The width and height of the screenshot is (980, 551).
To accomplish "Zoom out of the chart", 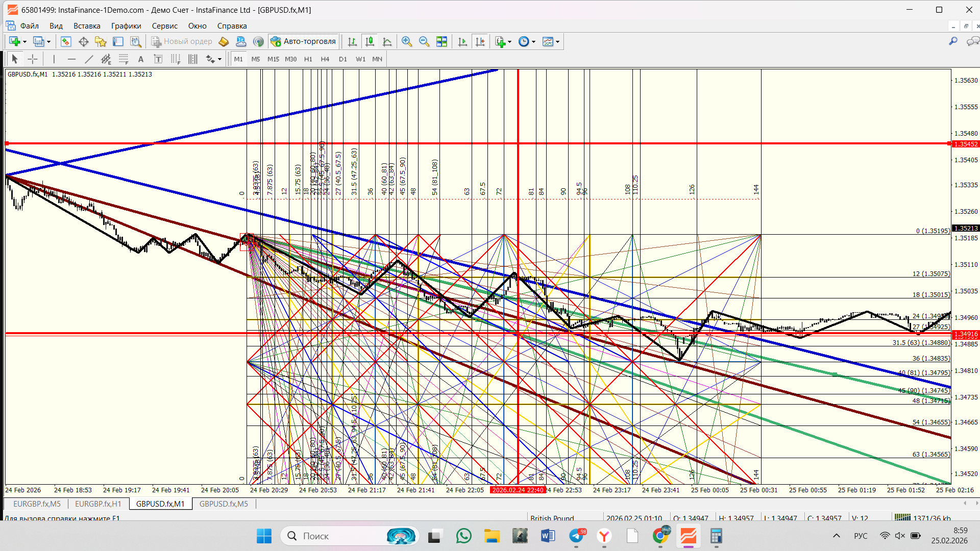I will (x=424, y=42).
